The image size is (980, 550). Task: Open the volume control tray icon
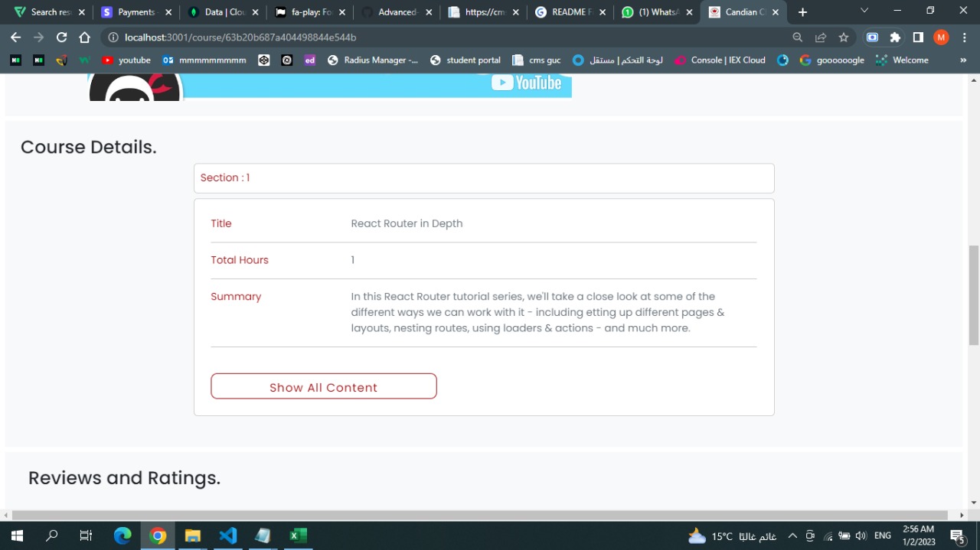[x=861, y=536]
